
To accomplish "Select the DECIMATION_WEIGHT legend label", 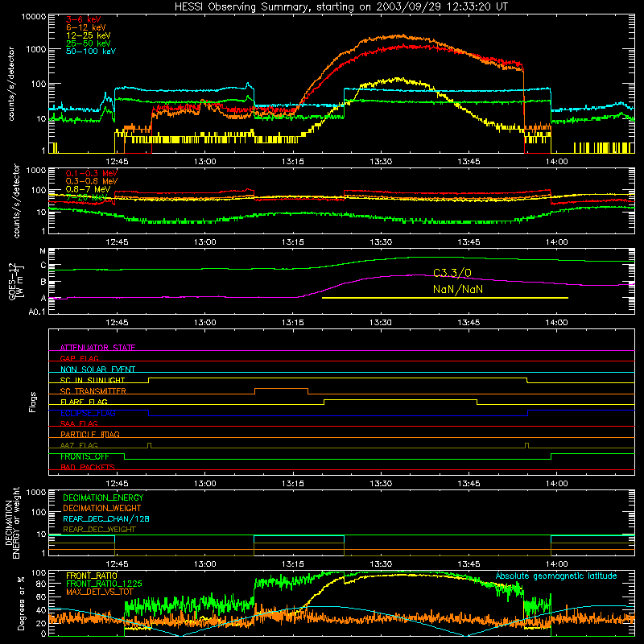I will [102, 508].
